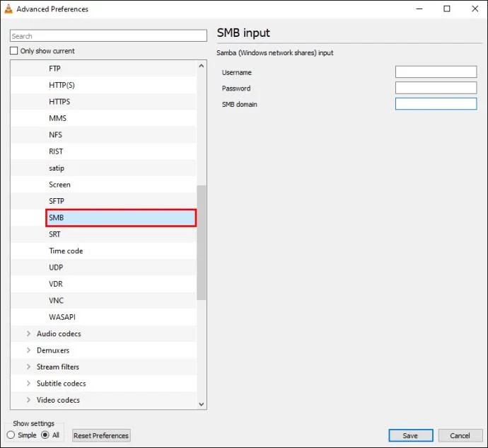488x448 pixels.
Task: Select the highlighted SMB entry
Action: 121,217
